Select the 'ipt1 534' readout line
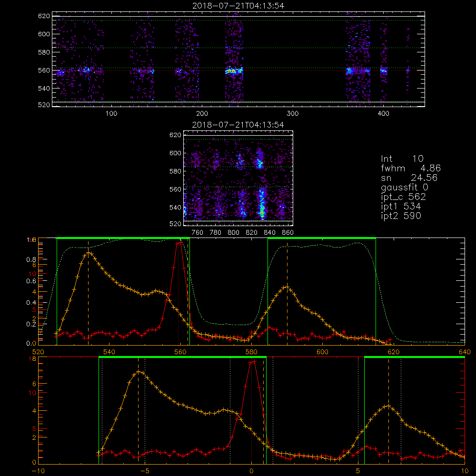Screen dimensions: 476x476 point(401,207)
